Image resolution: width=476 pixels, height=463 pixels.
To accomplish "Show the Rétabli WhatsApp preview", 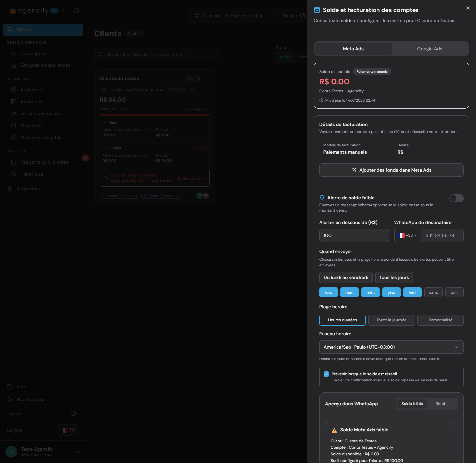I will pyautogui.click(x=442, y=404).
